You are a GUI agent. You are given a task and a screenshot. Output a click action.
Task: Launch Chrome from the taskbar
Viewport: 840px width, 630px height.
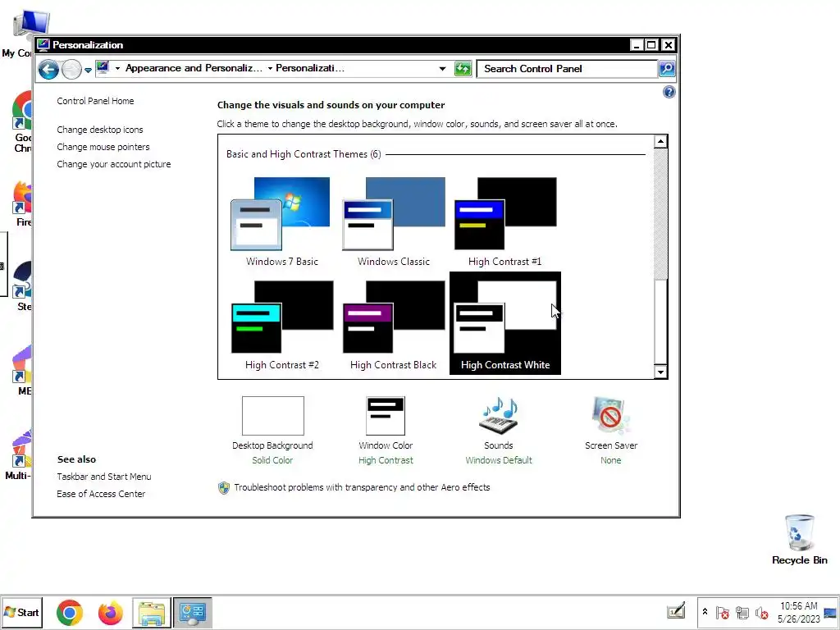click(x=70, y=612)
